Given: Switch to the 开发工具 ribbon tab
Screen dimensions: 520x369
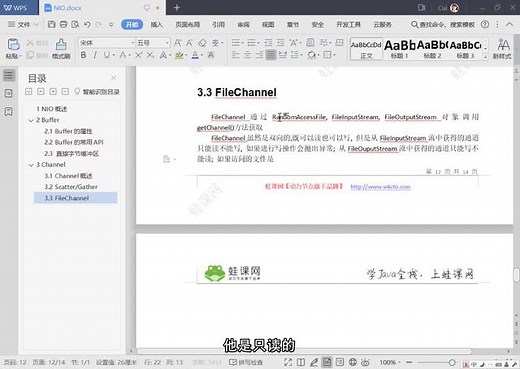Looking at the screenshot, I should 348,24.
